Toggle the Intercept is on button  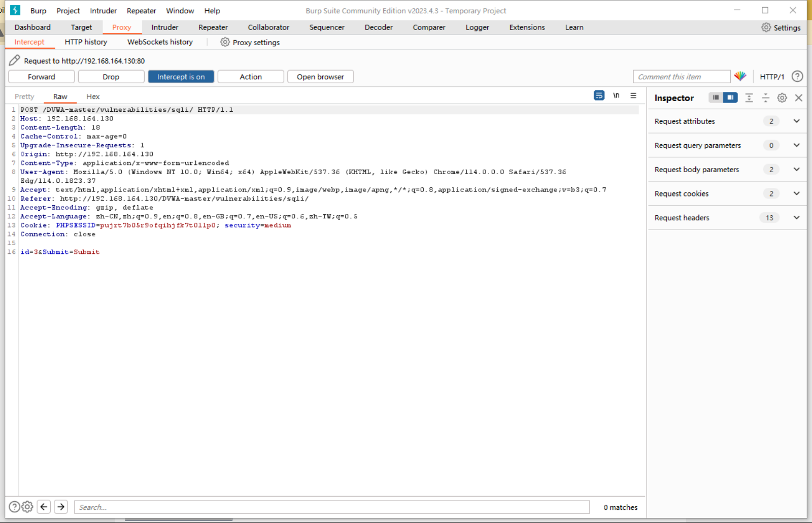click(181, 77)
